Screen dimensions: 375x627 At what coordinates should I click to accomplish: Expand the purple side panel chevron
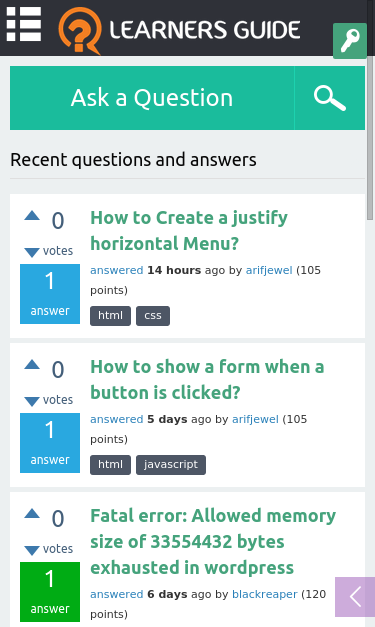coord(355,597)
